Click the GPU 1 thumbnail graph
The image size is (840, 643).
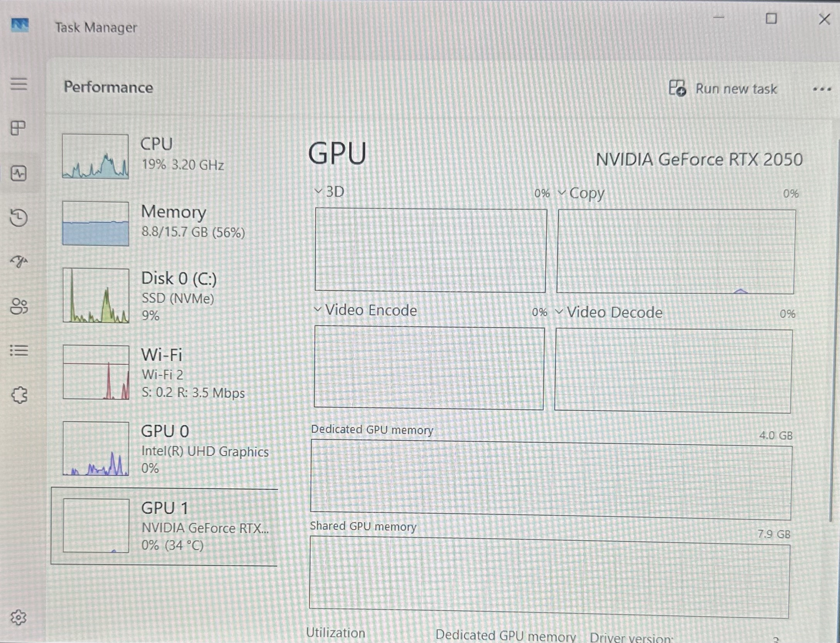(96, 525)
